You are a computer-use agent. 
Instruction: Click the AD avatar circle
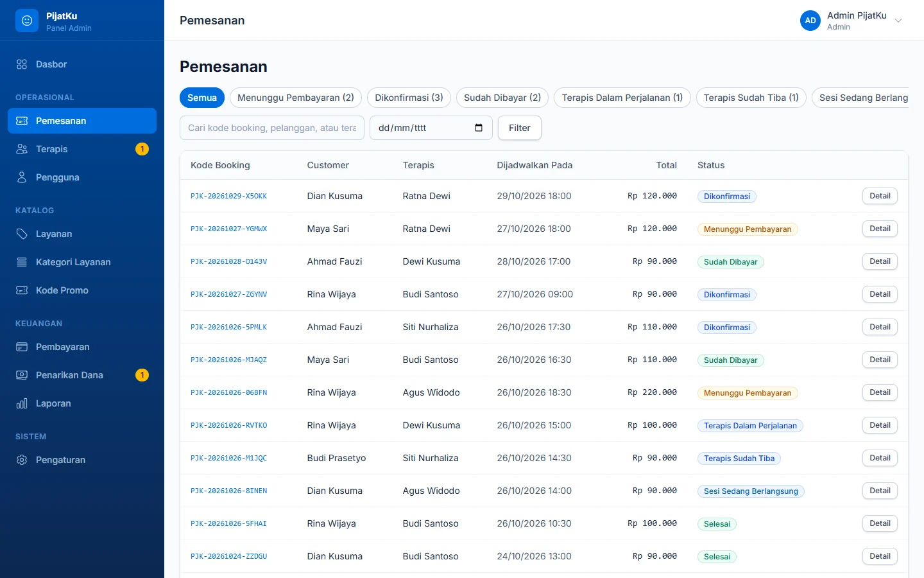(x=810, y=21)
